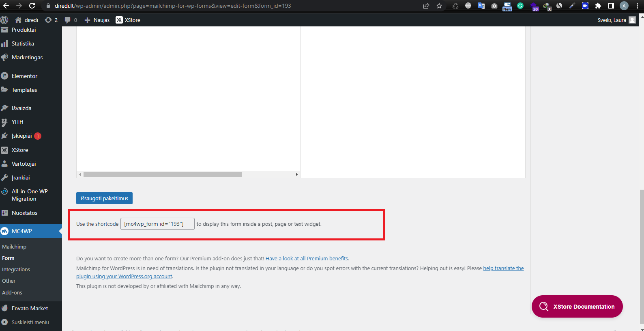The image size is (644, 331).
Task: Open the Mailchimp submenu item
Action: (14, 247)
